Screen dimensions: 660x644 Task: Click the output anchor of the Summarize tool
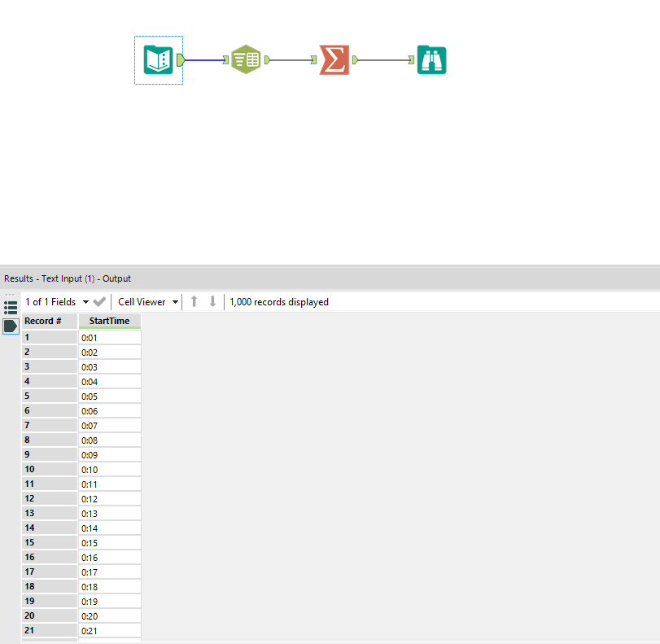point(356,59)
